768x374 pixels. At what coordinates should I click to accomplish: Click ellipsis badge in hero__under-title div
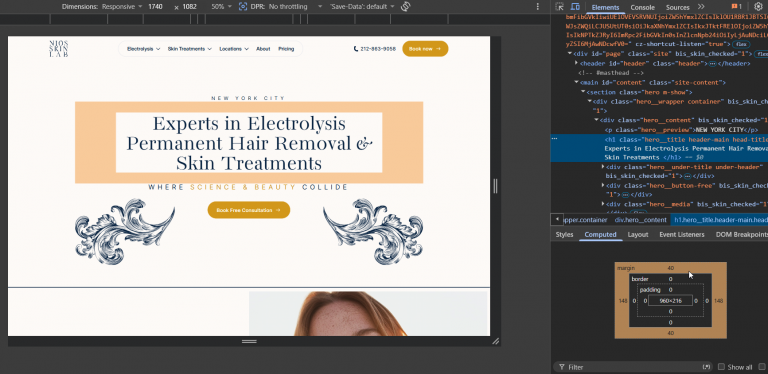688,176
